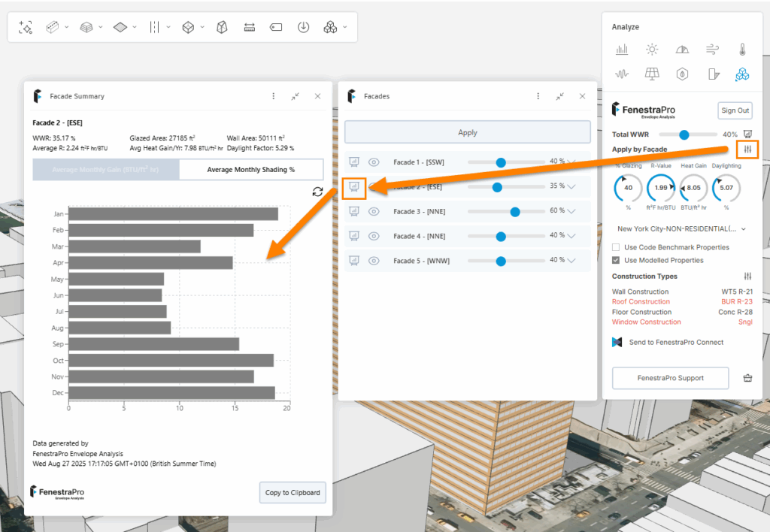
Task: Open the Wind analysis
Action: point(712,49)
